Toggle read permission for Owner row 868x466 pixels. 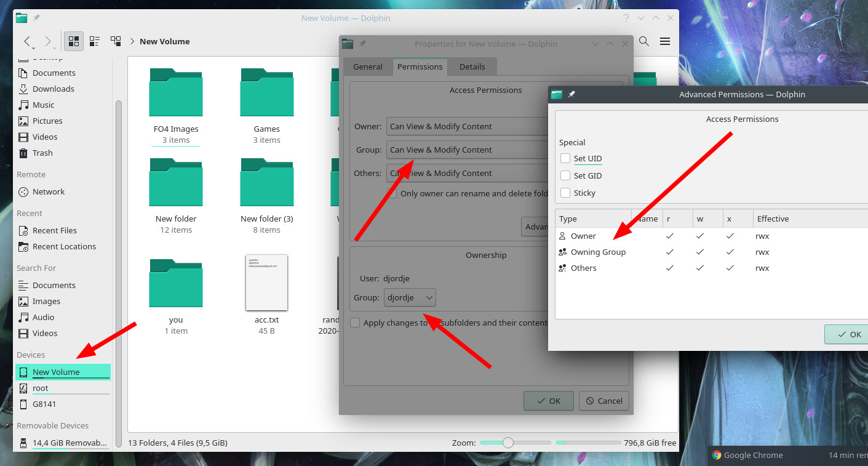point(670,236)
